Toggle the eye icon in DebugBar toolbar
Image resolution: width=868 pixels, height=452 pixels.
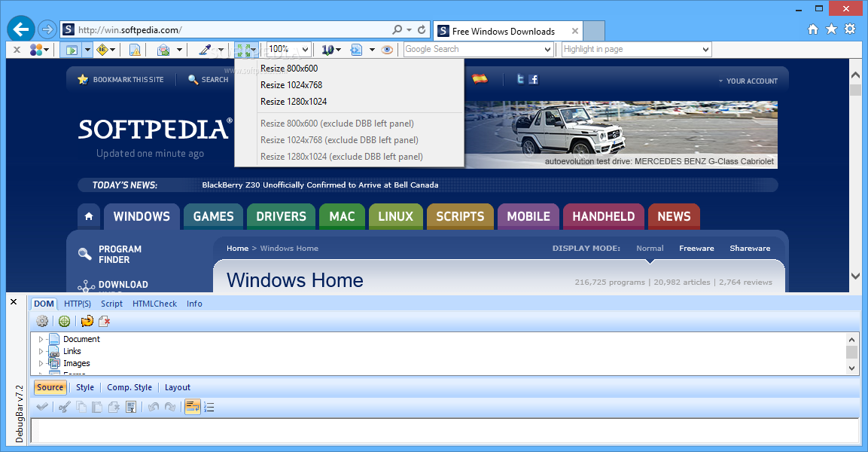pyautogui.click(x=387, y=50)
